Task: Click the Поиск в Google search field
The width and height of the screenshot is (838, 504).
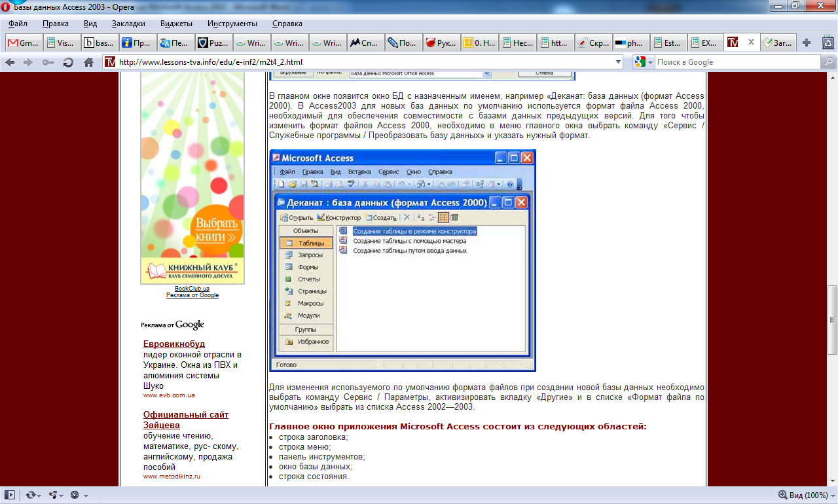Action: coord(738,62)
